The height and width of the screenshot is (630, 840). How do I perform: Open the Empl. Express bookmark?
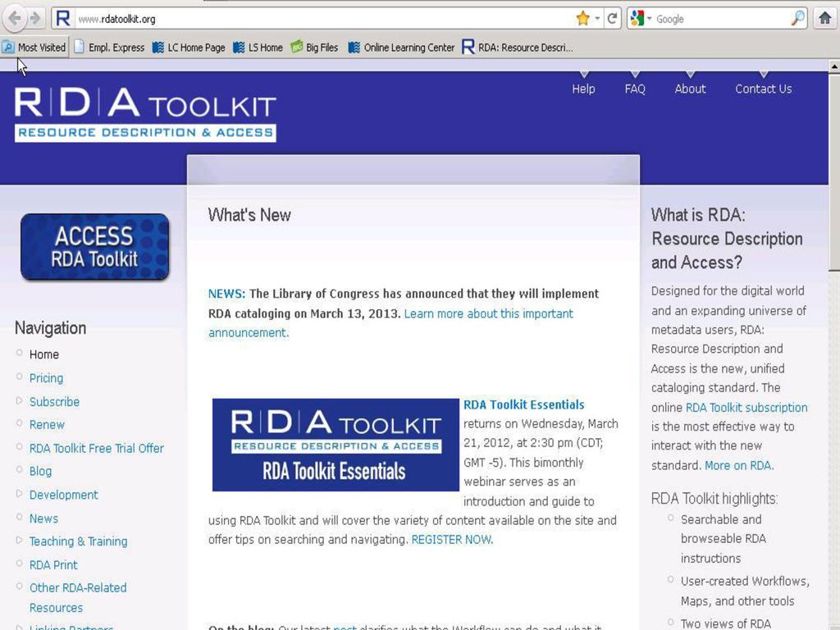109,47
